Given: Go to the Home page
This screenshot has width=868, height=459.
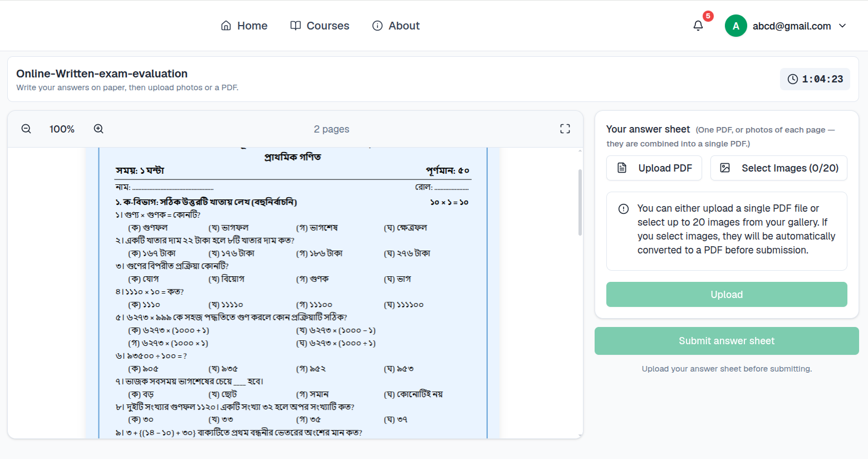Looking at the screenshot, I should click(244, 26).
